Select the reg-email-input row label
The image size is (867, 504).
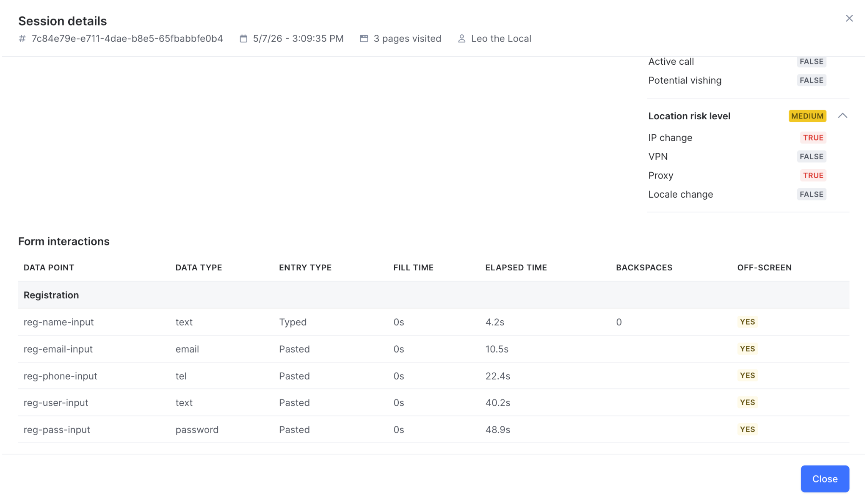(x=58, y=349)
